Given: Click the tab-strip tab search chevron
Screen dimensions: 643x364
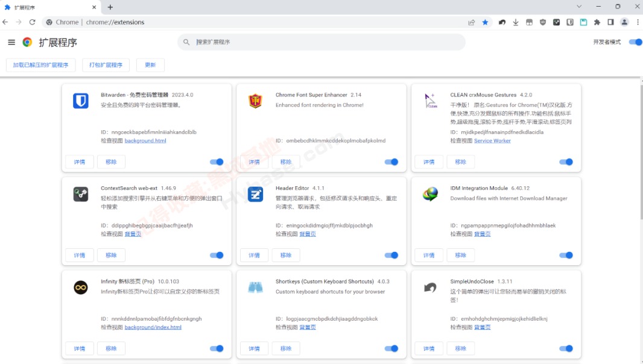Looking at the screenshot, I should (579, 7).
